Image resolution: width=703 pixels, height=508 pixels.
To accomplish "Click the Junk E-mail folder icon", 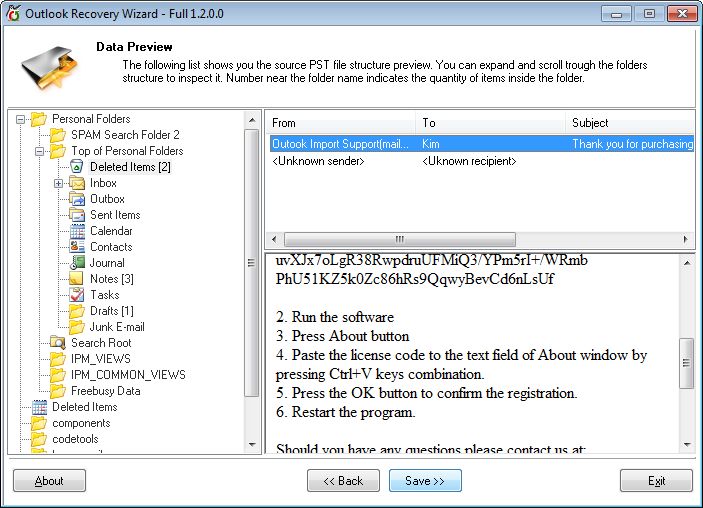I will coord(77,327).
